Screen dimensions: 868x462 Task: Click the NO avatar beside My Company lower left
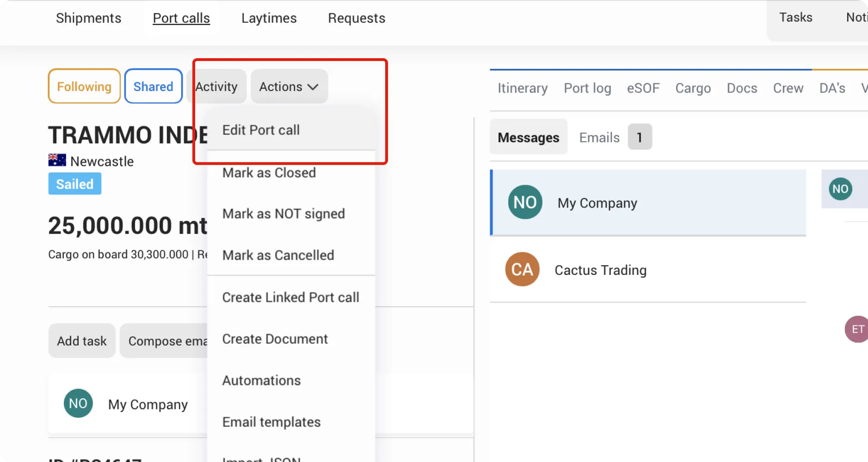[x=78, y=403]
